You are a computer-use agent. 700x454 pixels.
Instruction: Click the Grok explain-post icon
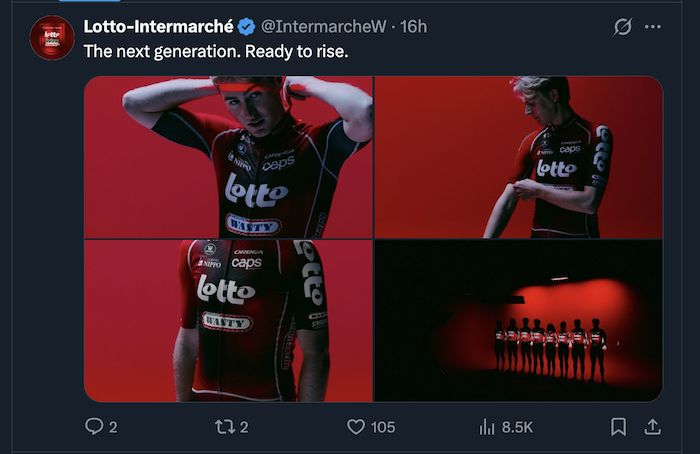point(621,26)
